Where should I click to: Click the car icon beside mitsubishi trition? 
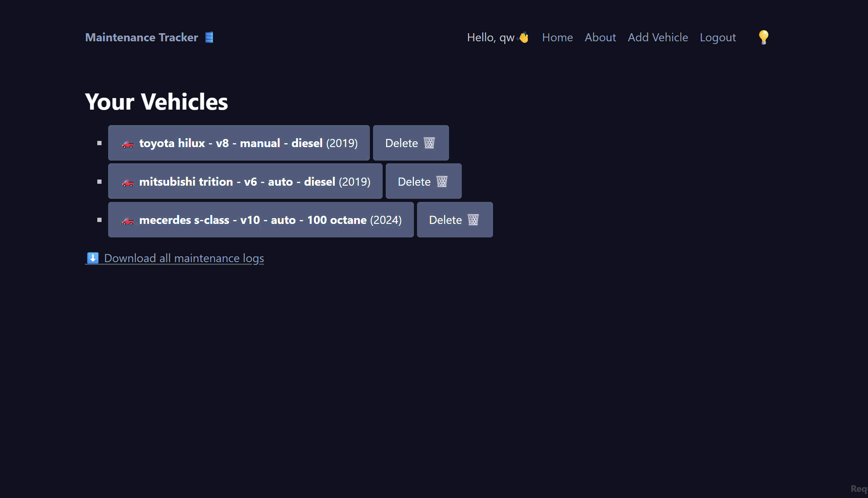[128, 182]
